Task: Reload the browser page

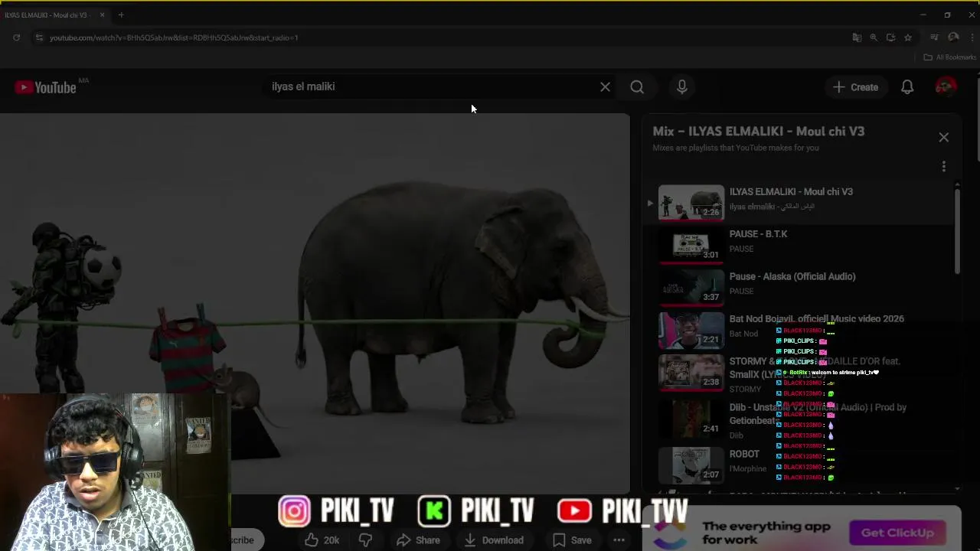Action: tap(16, 37)
